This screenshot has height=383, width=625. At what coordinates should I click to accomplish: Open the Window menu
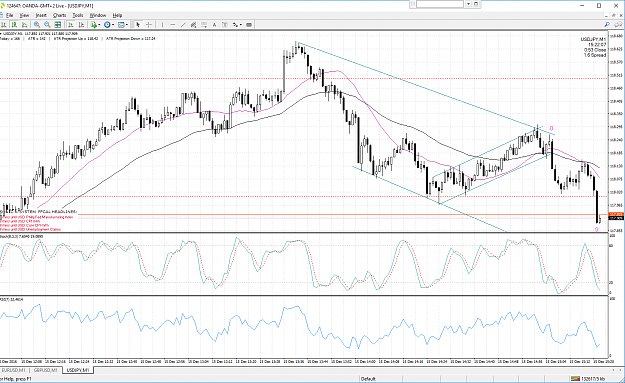[x=98, y=15]
